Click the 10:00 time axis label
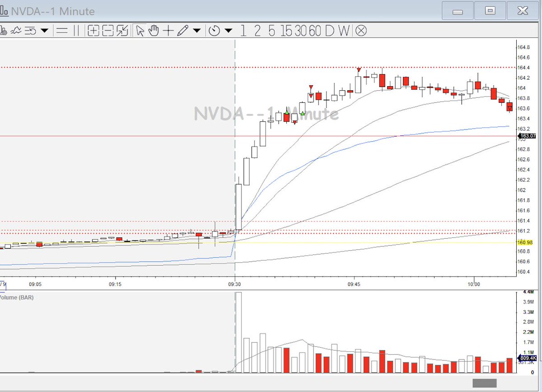This screenshot has width=542, height=392. pyautogui.click(x=474, y=285)
